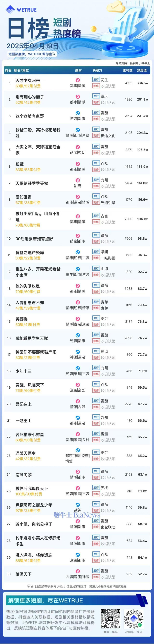Screen dimensions: 154x644
Task: Open the 客服二维码 QR code
Action: pyautogui.click(x=110, y=619)
